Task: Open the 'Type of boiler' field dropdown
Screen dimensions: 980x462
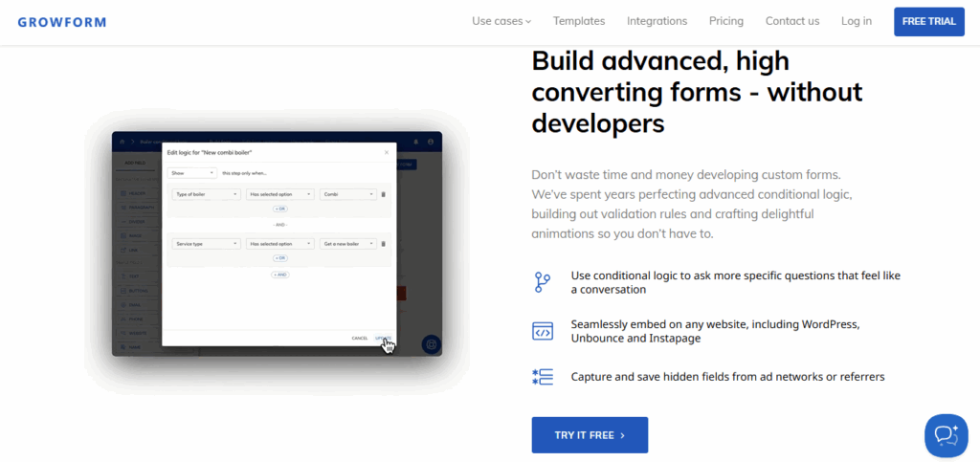Action: tap(206, 194)
